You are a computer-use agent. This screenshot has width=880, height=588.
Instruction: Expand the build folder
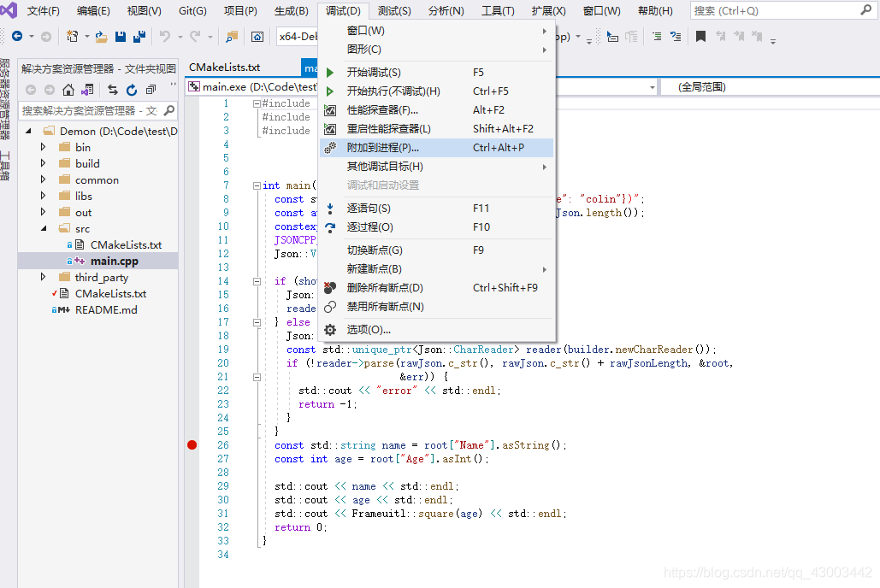pos(44,163)
